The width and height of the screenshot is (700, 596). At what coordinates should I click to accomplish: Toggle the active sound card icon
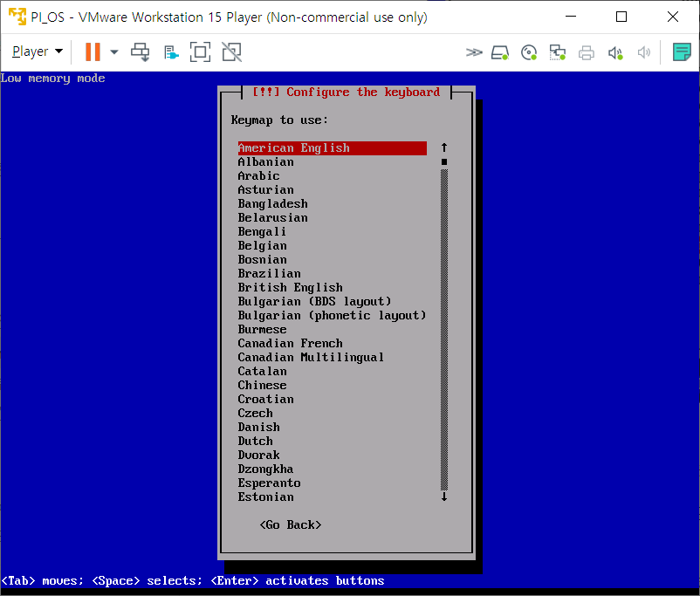pyautogui.click(x=615, y=52)
